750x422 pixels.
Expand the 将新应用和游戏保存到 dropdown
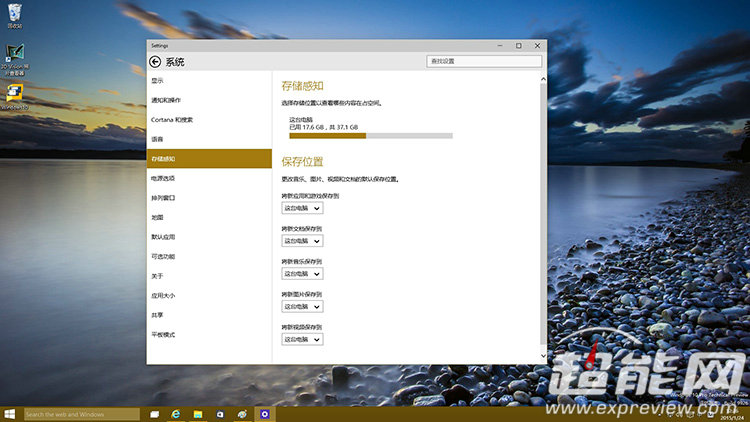click(x=302, y=208)
